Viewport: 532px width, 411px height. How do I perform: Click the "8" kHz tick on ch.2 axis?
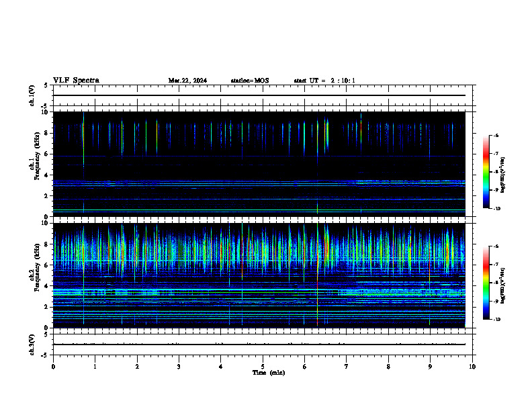tap(47, 244)
